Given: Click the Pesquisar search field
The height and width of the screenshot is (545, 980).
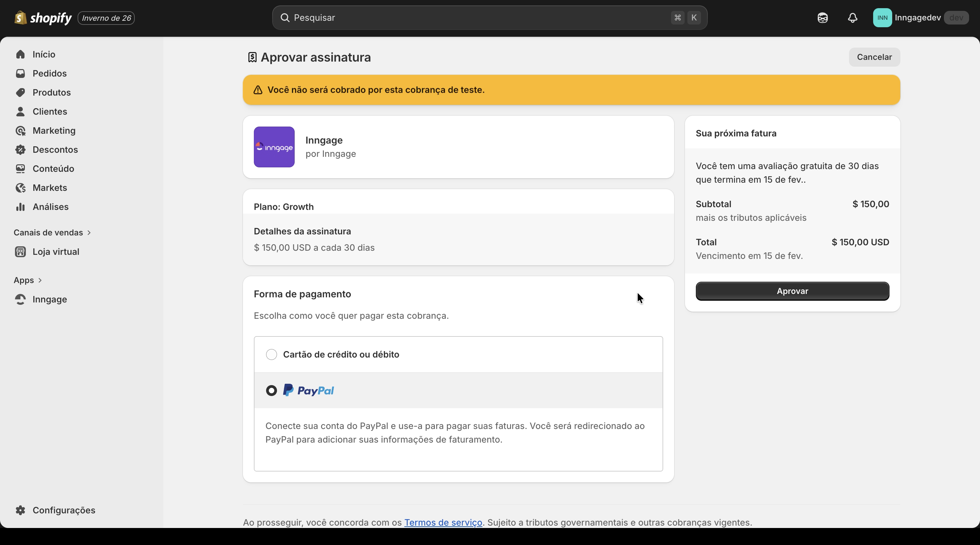Looking at the screenshot, I should 479,18.
